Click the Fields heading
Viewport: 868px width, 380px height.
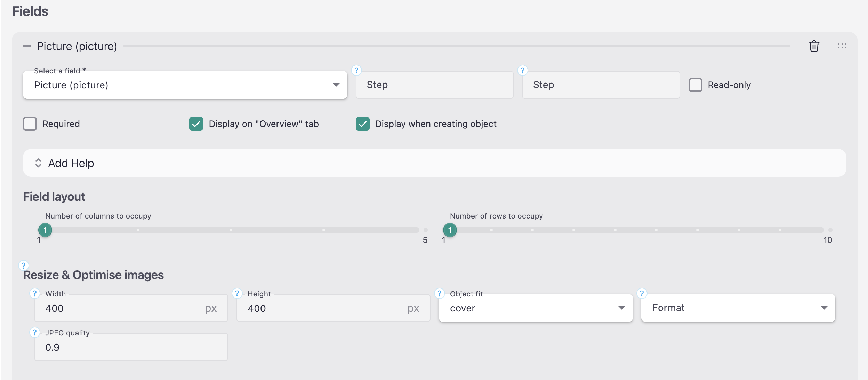(30, 11)
